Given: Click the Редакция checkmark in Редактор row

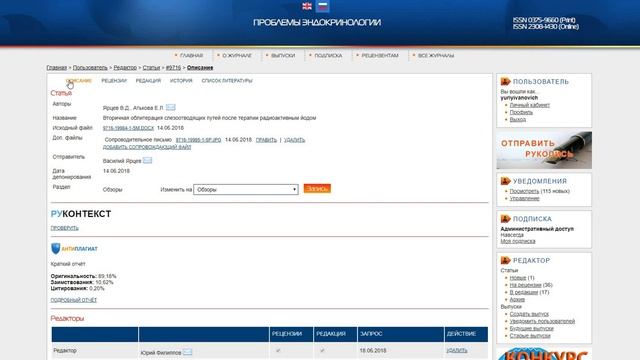Looking at the screenshot, I should (x=322, y=350).
